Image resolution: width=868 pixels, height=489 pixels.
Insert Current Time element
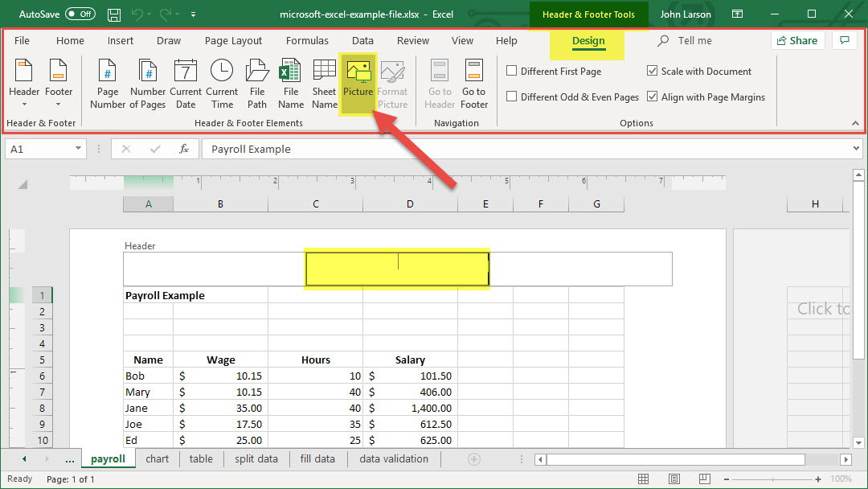click(x=222, y=84)
